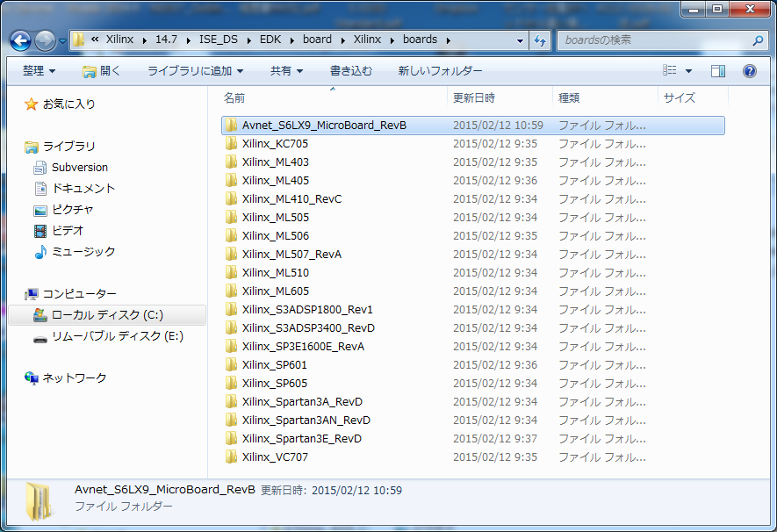777x532 pixels.
Task: Select コンピューター in the navigation pane
Action: click(79, 294)
